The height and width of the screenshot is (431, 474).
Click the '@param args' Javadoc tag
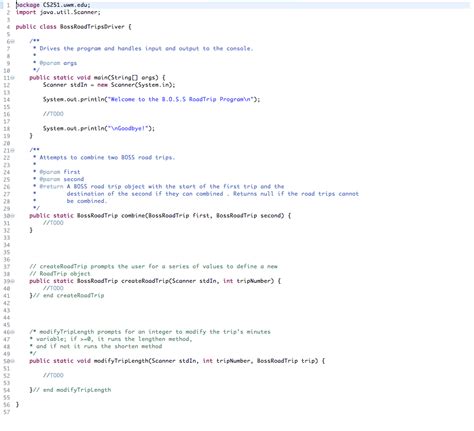58,63
